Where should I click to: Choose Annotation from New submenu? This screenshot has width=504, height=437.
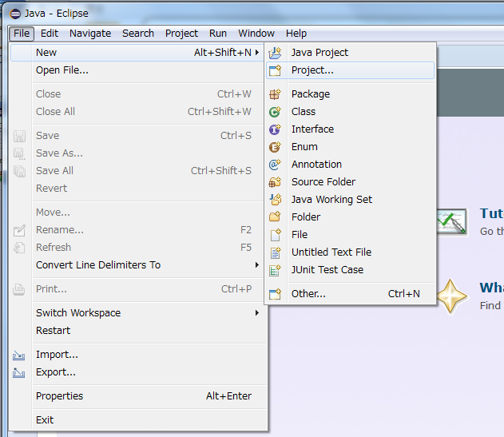point(350,165)
